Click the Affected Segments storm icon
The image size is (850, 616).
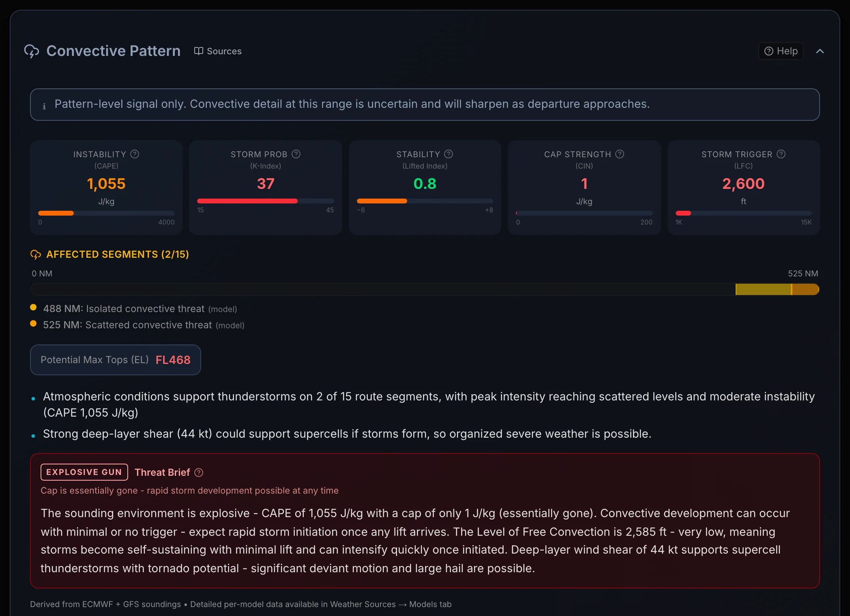[x=36, y=255]
